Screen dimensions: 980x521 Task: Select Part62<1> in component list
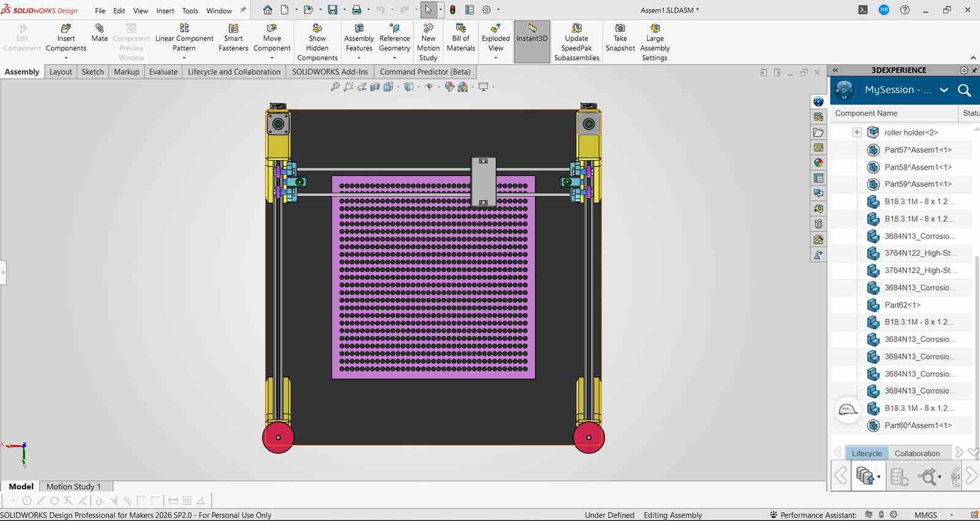click(x=902, y=305)
